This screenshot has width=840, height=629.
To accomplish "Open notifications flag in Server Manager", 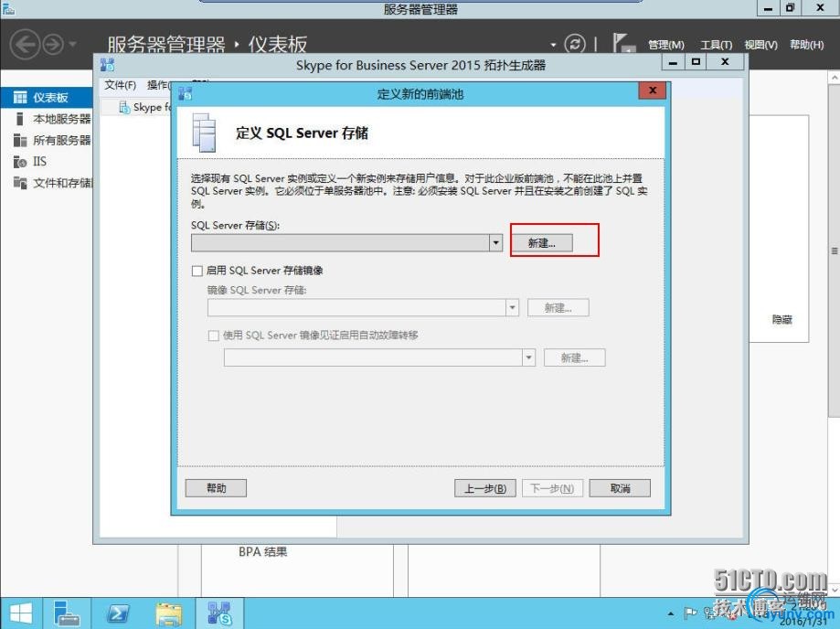I will tap(623, 43).
